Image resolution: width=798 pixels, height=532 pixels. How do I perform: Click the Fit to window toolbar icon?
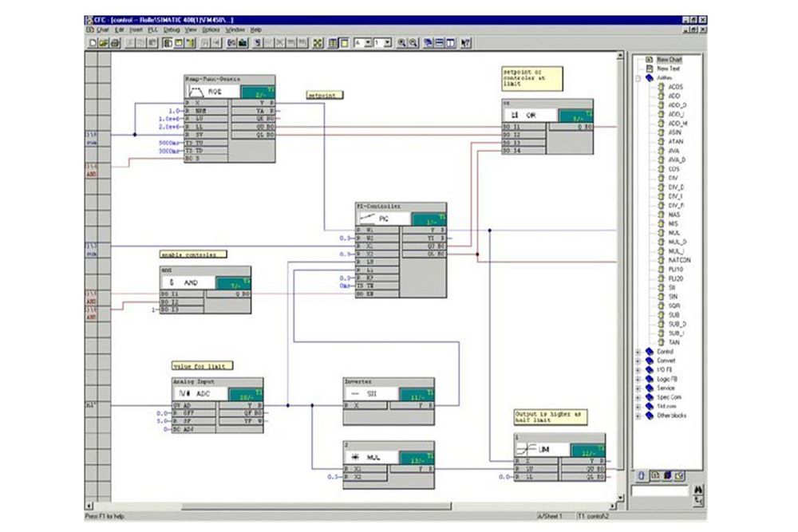point(318,42)
